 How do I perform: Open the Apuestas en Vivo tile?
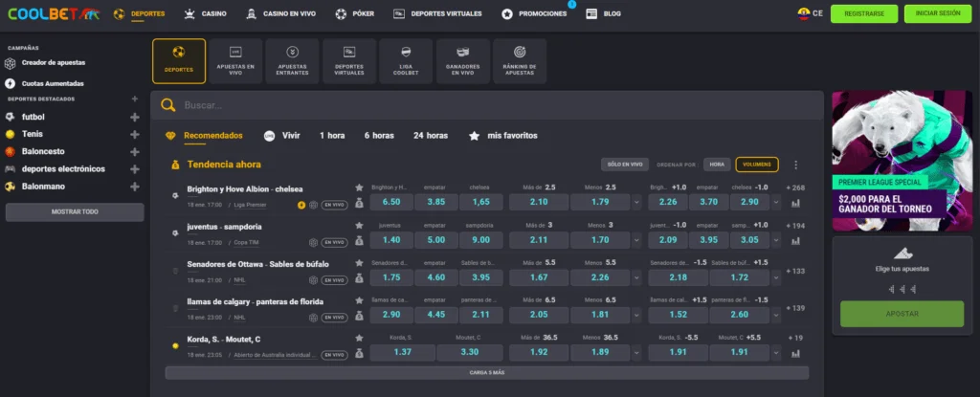point(235,60)
